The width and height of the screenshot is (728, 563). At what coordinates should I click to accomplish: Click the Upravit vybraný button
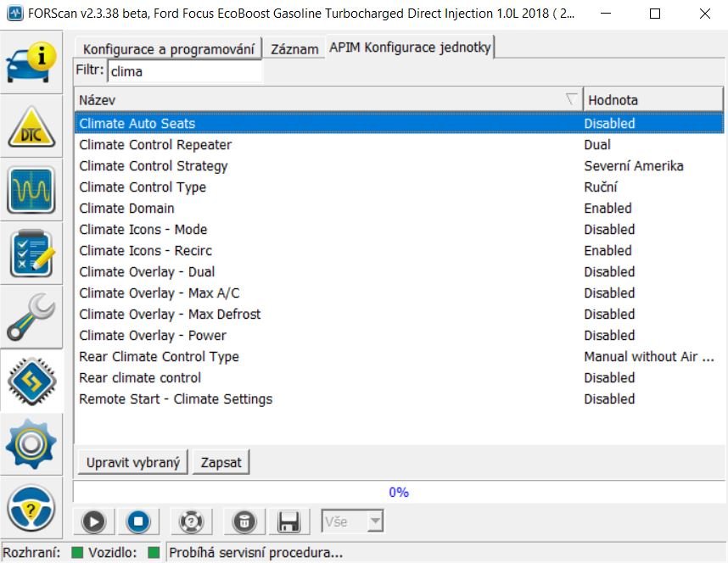(x=132, y=462)
